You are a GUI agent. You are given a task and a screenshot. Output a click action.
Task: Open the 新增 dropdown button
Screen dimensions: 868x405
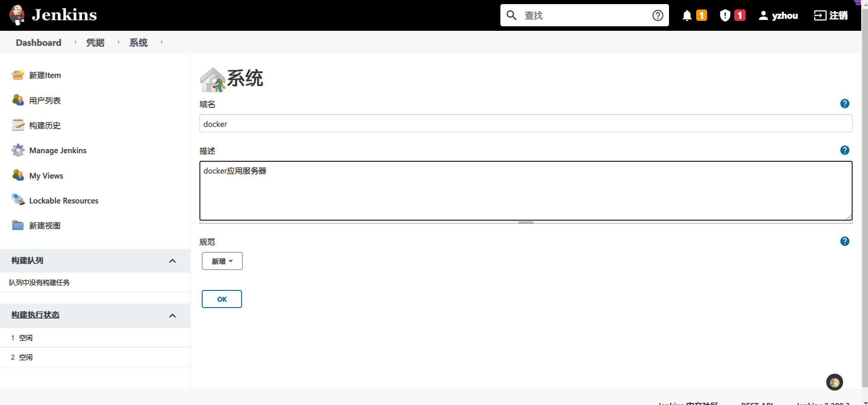(222, 261)
